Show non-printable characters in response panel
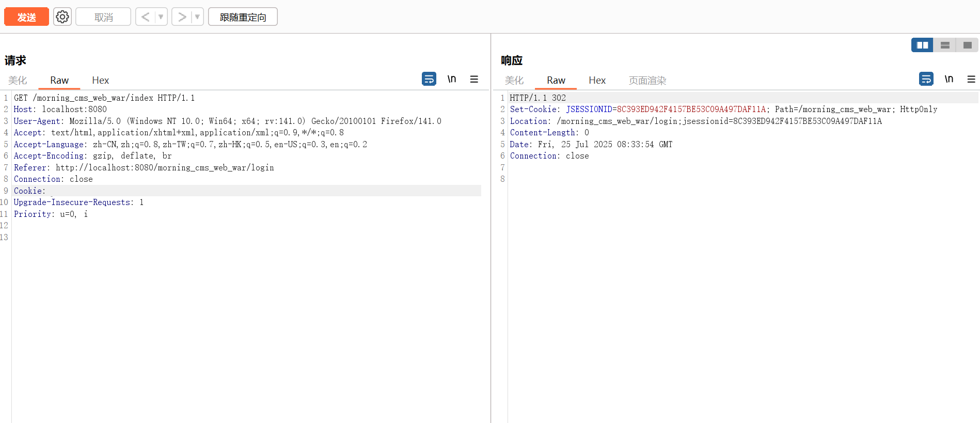 [x=949, y=79]
